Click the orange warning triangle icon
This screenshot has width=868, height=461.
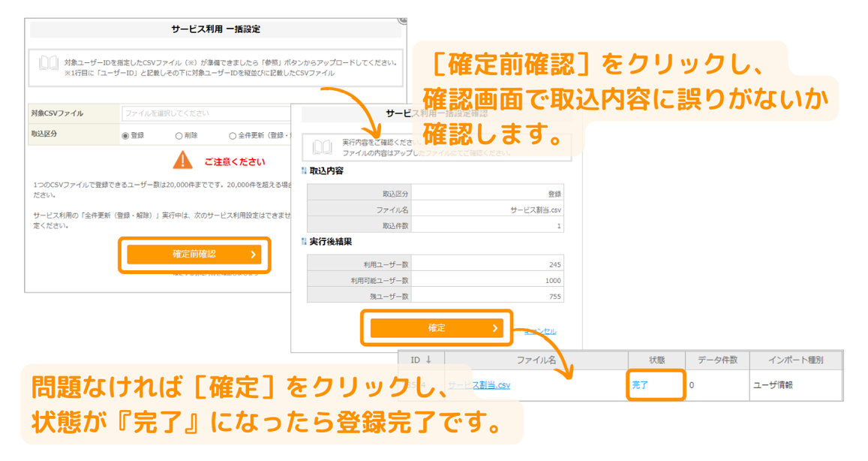(x=182, y=161)
